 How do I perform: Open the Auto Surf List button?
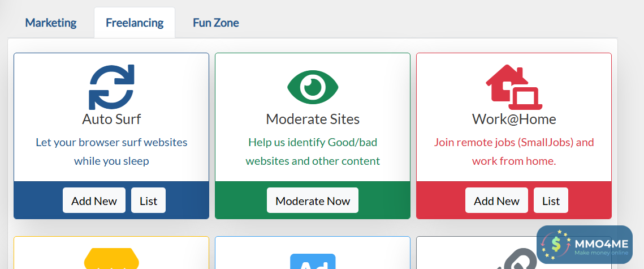pyautogui.click(x=148, y=200)
